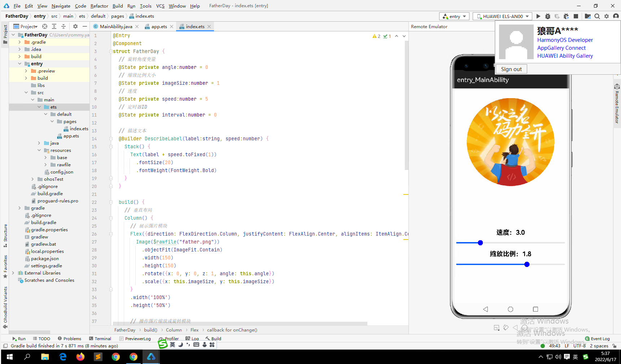
Task: Tap emulator recent apps square button
Action: (535, 309)
